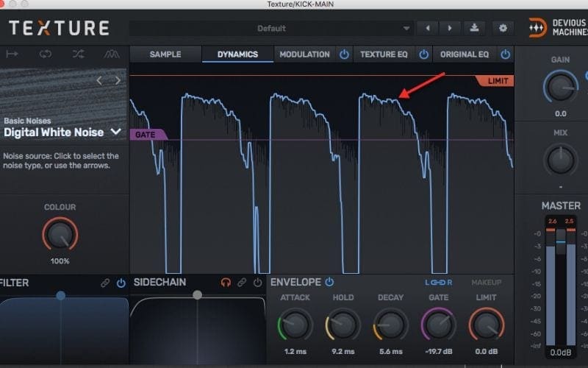The width and height of the screenshot is (588, 368).
Task: Click the 100% colour value
Action: coord(60,261)
